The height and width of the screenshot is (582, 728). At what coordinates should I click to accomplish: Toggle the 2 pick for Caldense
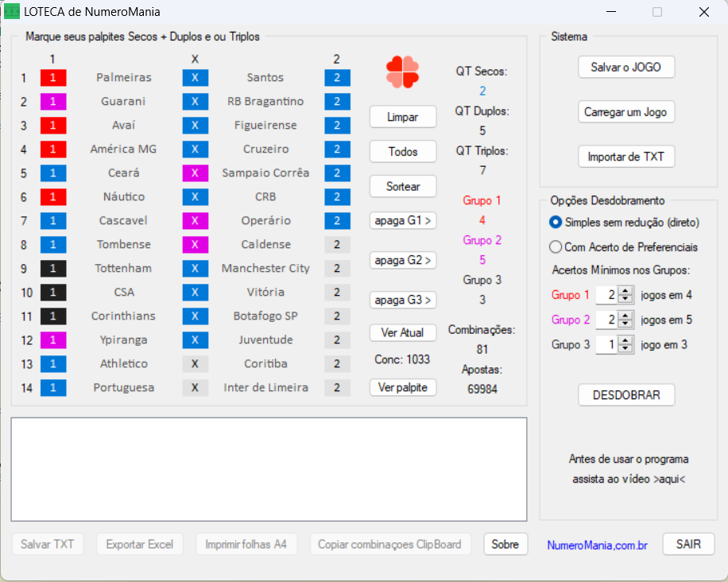337,245
